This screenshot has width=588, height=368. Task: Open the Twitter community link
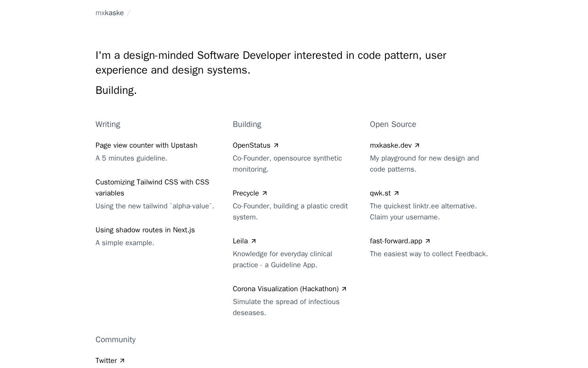point(106,361)
